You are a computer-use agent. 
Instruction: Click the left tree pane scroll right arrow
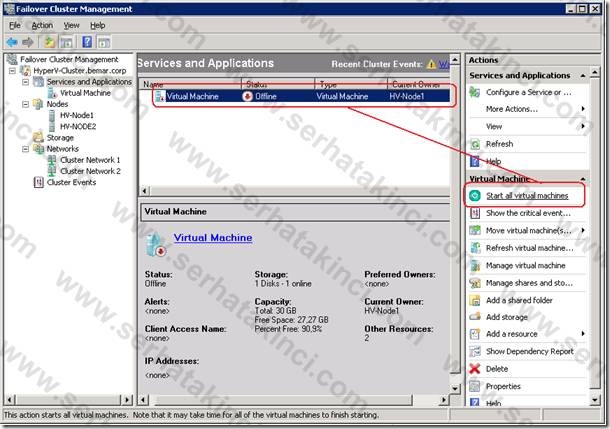click(127, 399)
